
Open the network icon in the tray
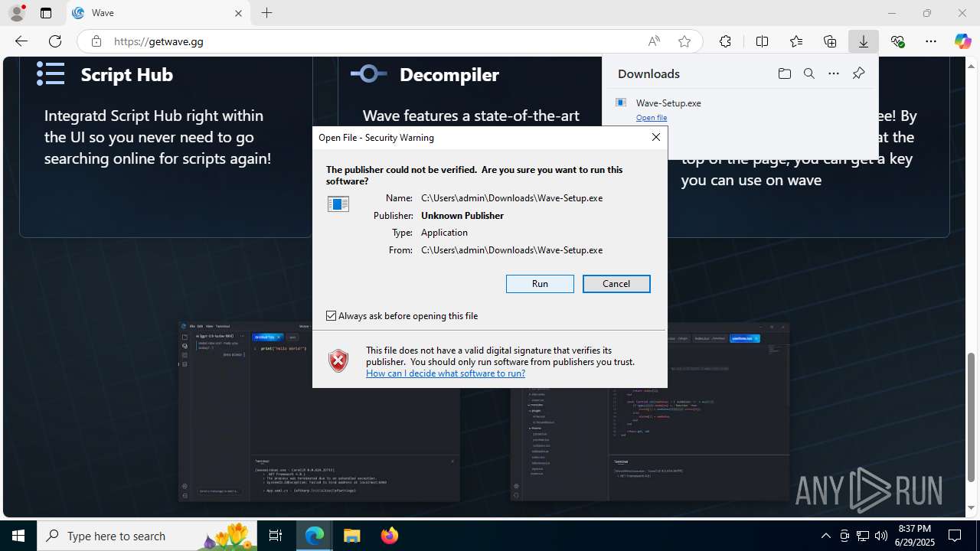[863, 536]
